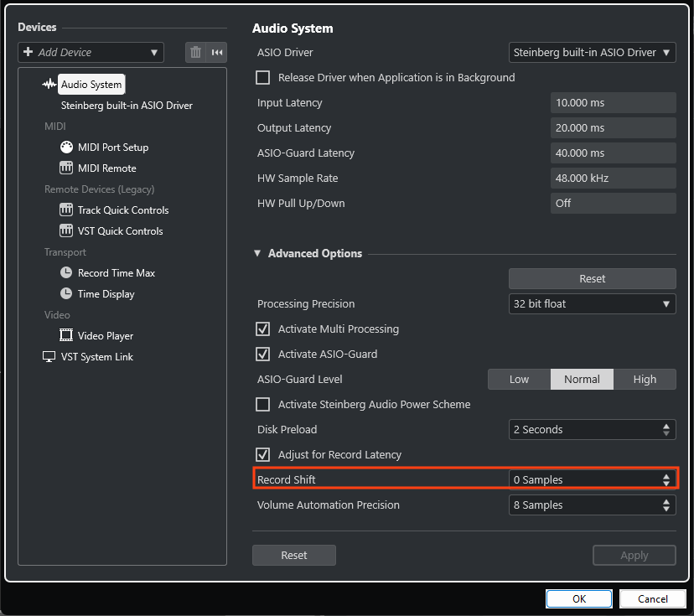Click the Audio System waveform icon

pos(49,84)
